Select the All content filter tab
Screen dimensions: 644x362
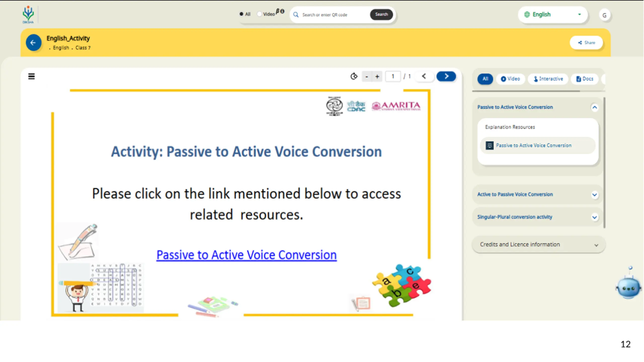(x=485, y=79)
